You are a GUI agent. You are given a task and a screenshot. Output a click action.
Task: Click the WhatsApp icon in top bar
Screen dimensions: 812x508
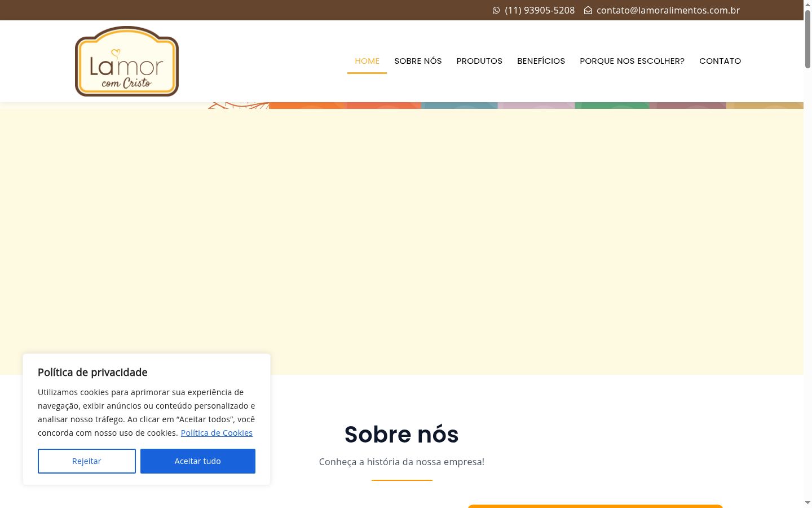pyautogui.click(x=496, y=10)
